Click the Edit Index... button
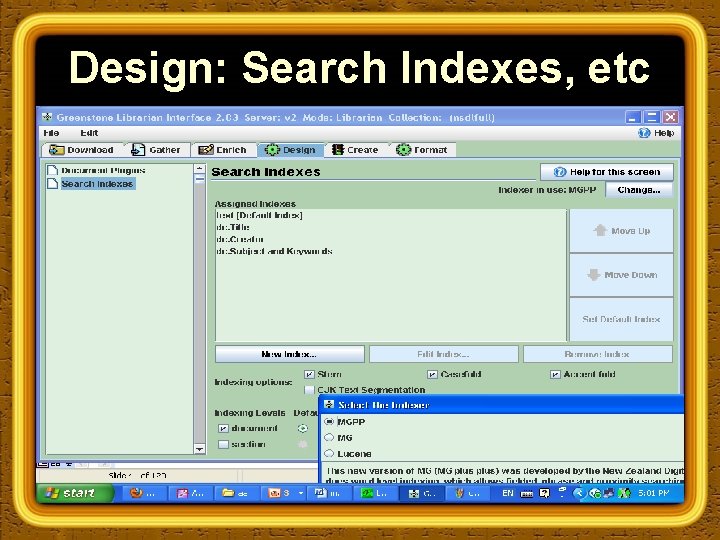 pos(444,354)
